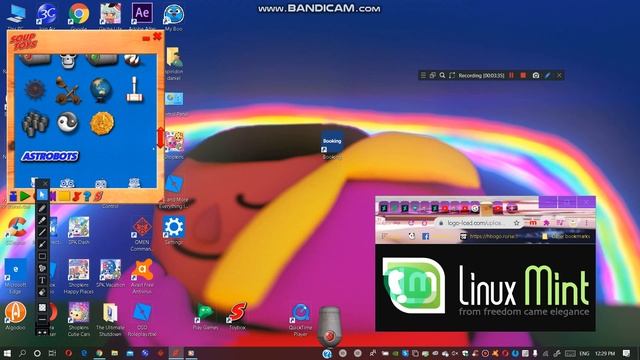Viewport: 640px width, 360px height.
Task: Select the circular saw blade toy
Action: (x=35, y=89)
